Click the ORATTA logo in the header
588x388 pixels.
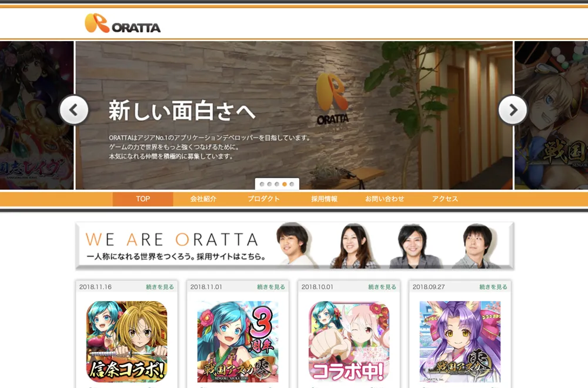tap(122, 24)
